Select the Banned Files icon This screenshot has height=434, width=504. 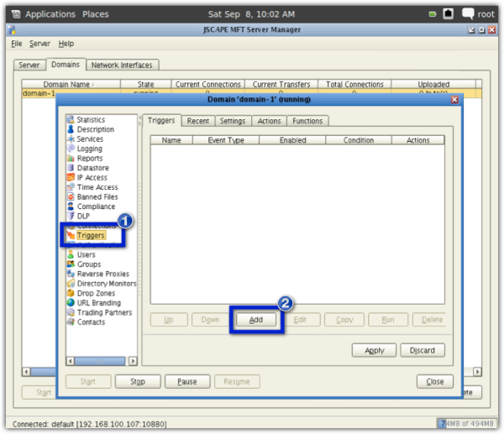[x=71, y=197]
